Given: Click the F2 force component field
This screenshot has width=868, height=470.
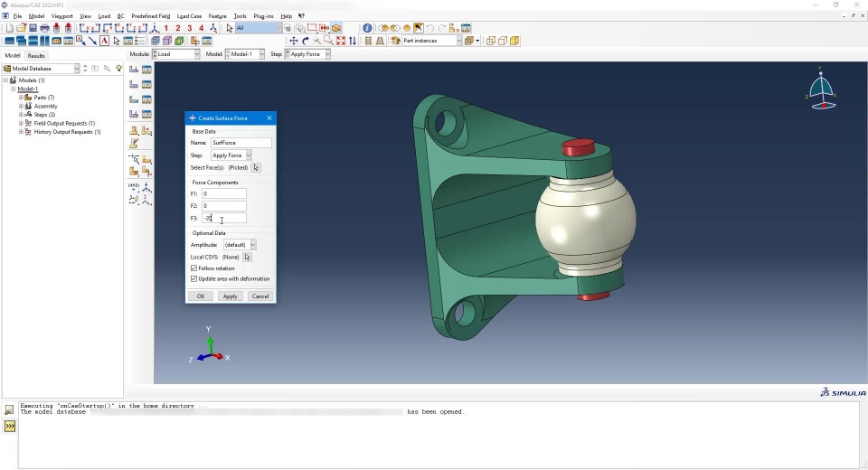Looking at the screenshot, I should (x=223, y=206).
